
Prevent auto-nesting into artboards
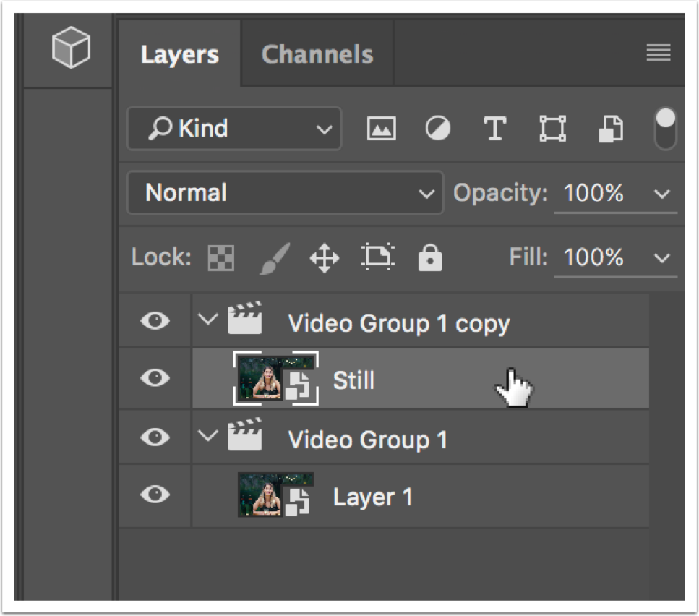pyautogui.click(x=377, y=257)
